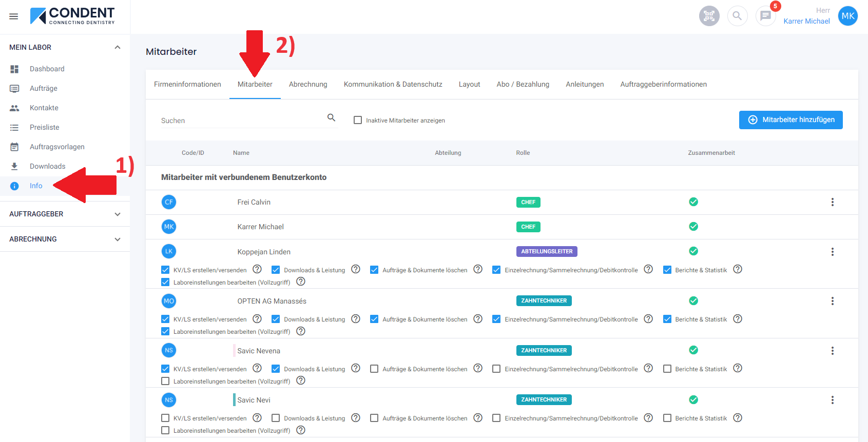Viewport: 868px width, 442px height.
Task: Click the Name column header
Action: 241,153
